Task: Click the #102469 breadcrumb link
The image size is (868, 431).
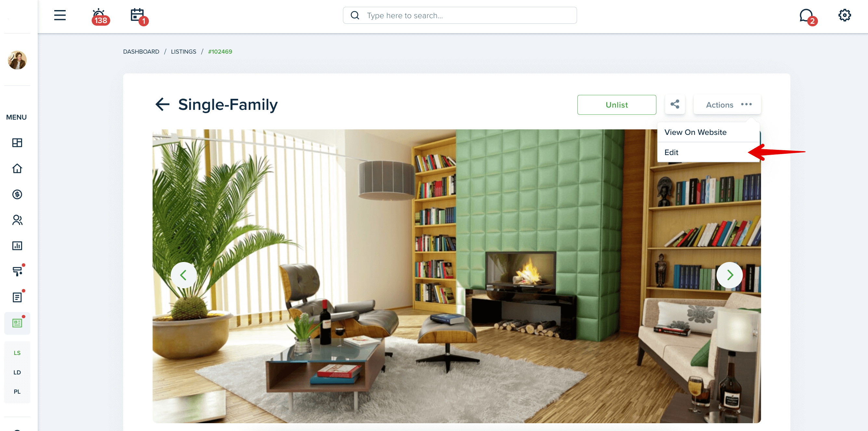Action: 220,51
